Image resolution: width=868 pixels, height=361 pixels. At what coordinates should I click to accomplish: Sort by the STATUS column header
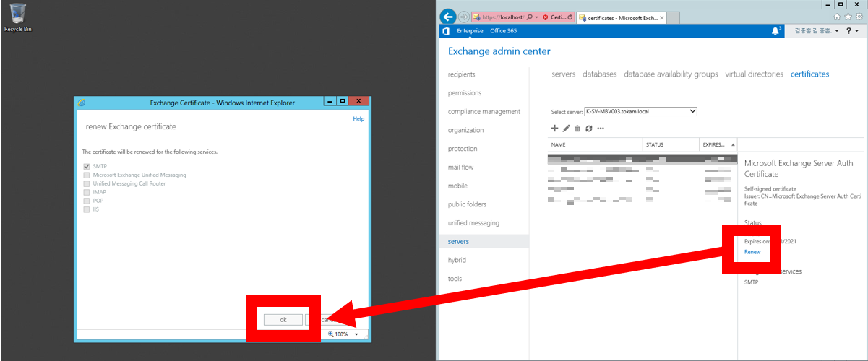(671, 144)
